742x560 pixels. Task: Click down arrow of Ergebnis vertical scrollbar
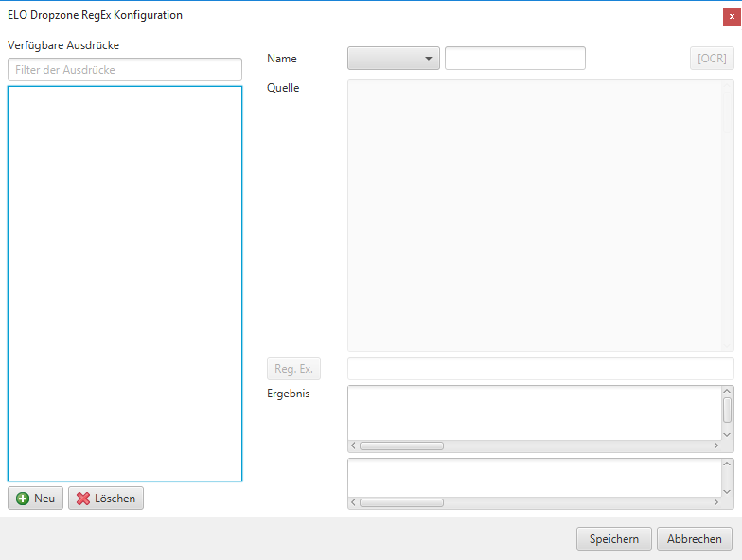(727, 435)
